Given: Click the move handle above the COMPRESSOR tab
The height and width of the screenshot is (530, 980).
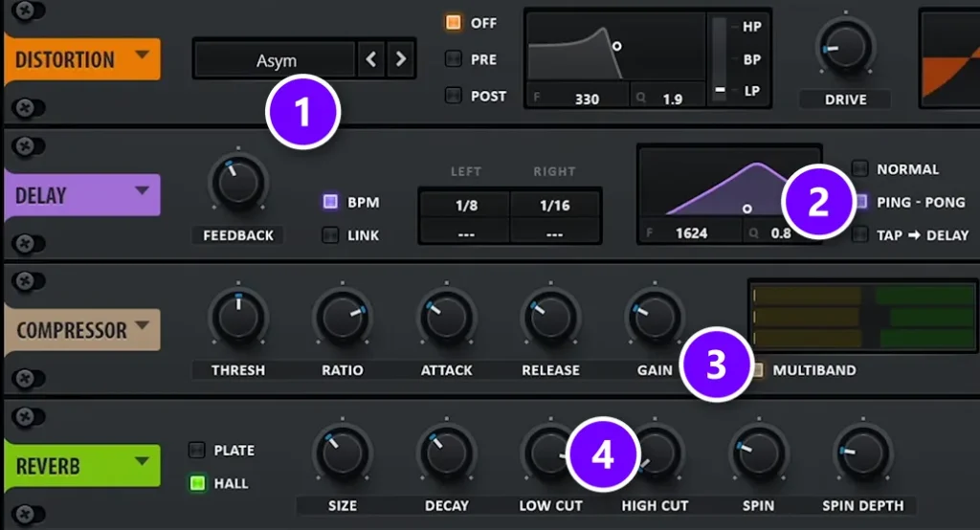Looking at the screenshot, I should pyautogui.click(x=28, y=282).
